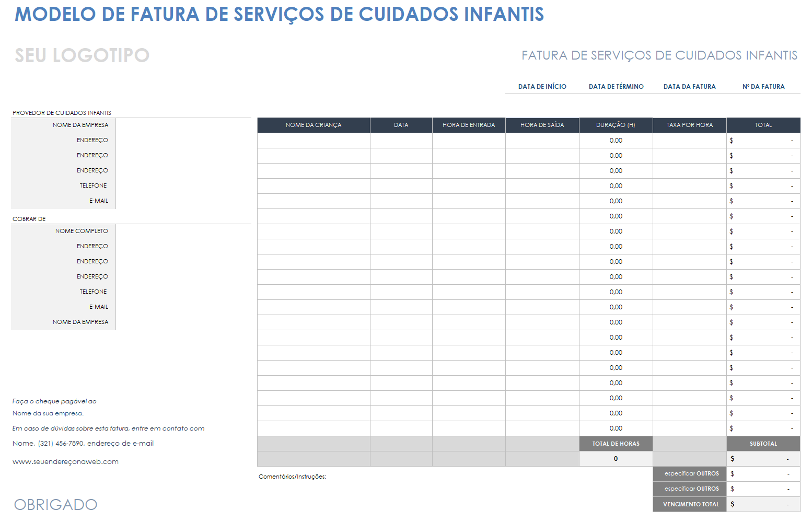
Task: Click the main title MODELO DE FATURA DE SERVIÇOS DE CUIDADOS INFANTIS
Action: (x=279, y=14)
